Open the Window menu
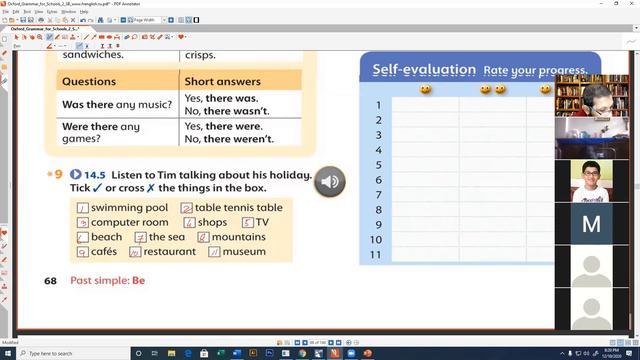Image resolution: width=640 pixels, height=360 pixels. (69, 12)
